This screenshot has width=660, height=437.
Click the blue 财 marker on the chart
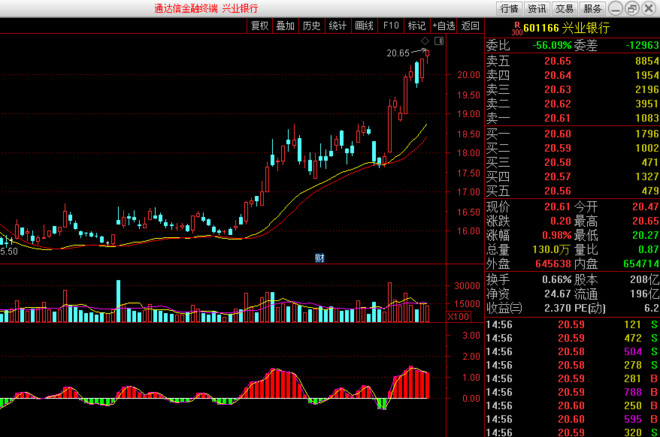point(320,258)
